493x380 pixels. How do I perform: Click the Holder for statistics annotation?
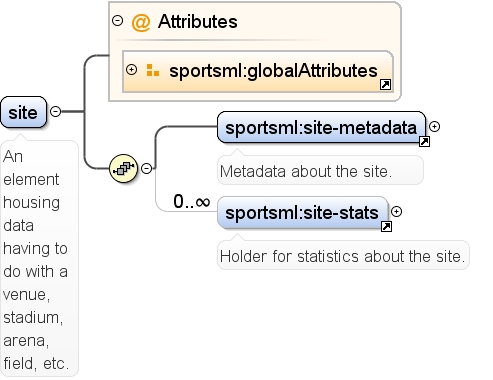342,257
